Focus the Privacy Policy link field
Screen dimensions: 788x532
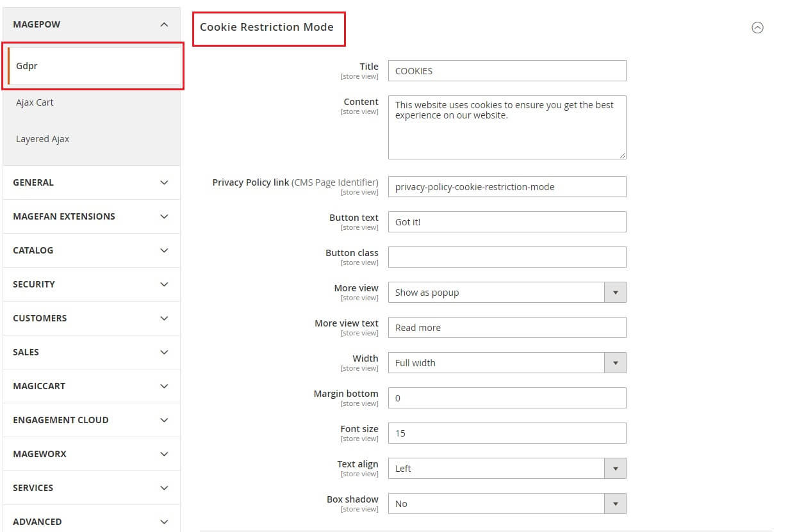tap(507, 187)
